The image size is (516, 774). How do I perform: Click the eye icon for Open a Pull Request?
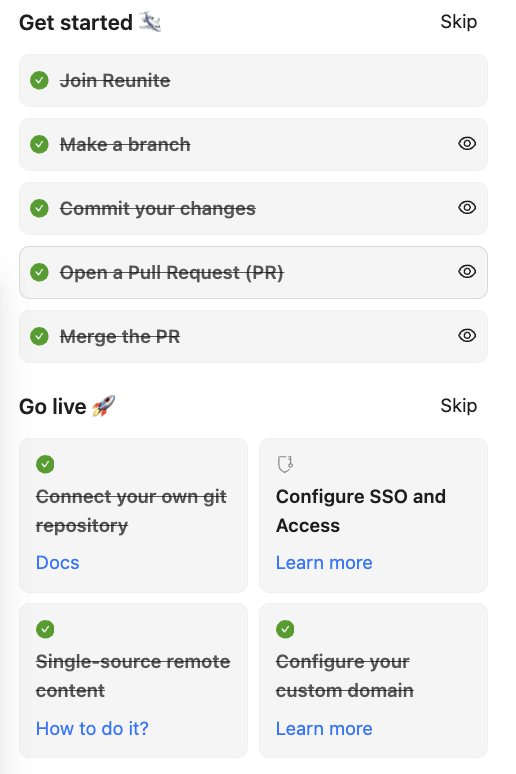pyautogui.click(x=467, y=271)
